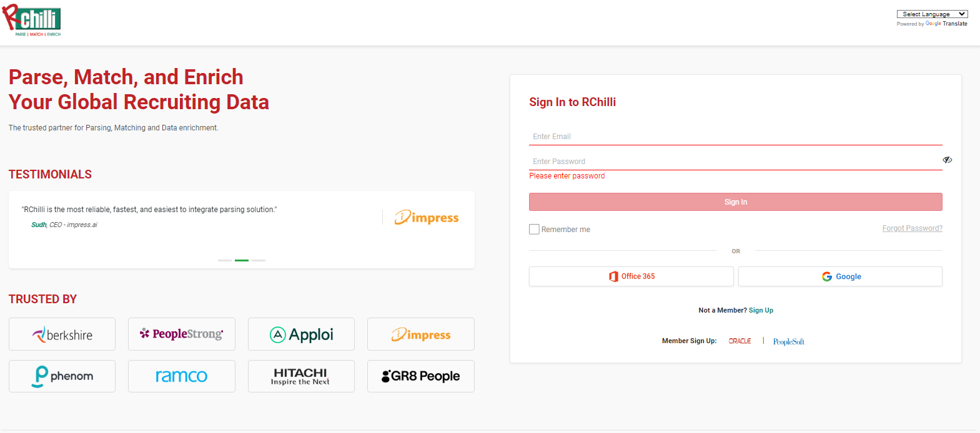Sign in with Office 365
The image size is (980, 433).
click(x=631, y=276)
